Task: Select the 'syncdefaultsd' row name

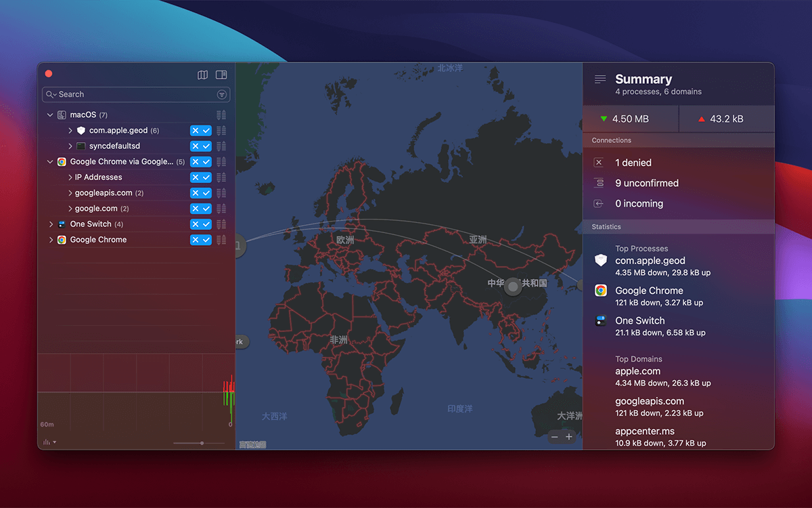Action: [x=114, y=146]
